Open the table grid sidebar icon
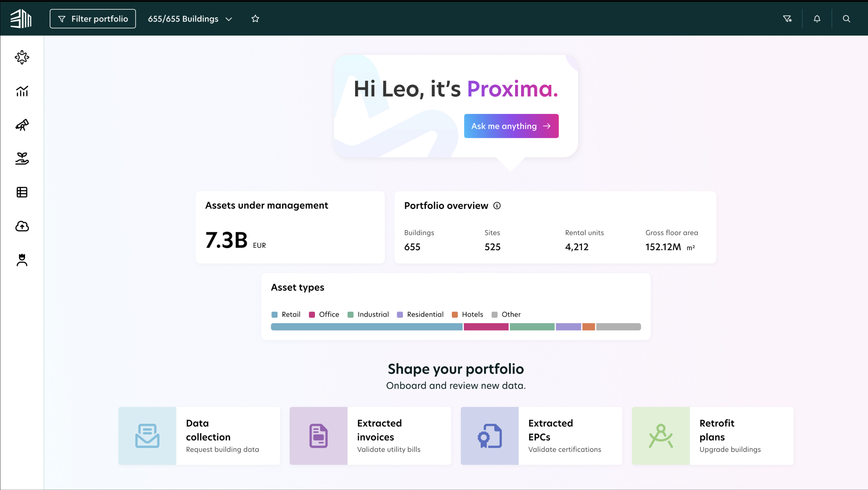868x490 pixels. (22, 192)
